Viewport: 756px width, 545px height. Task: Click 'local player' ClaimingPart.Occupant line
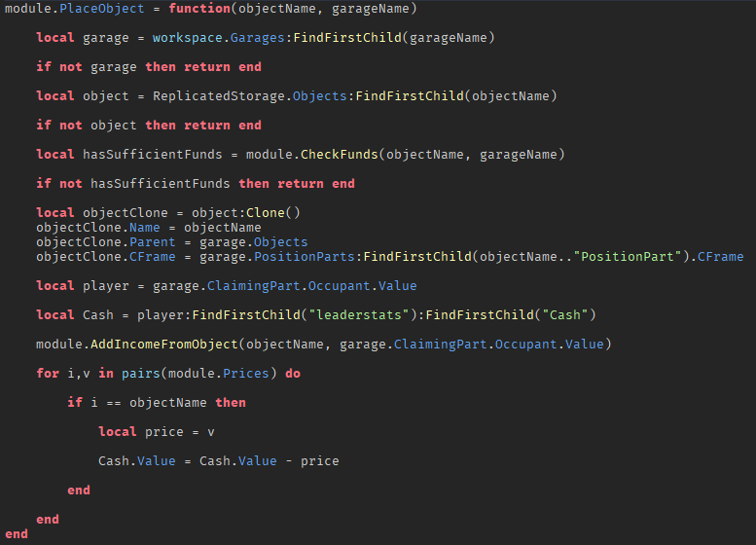click(x=226, y=285)
